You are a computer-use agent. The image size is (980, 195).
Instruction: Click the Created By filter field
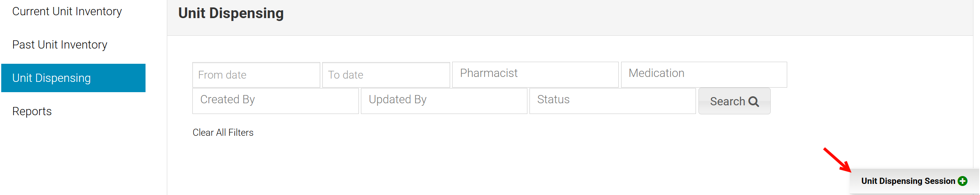[275, 100]
